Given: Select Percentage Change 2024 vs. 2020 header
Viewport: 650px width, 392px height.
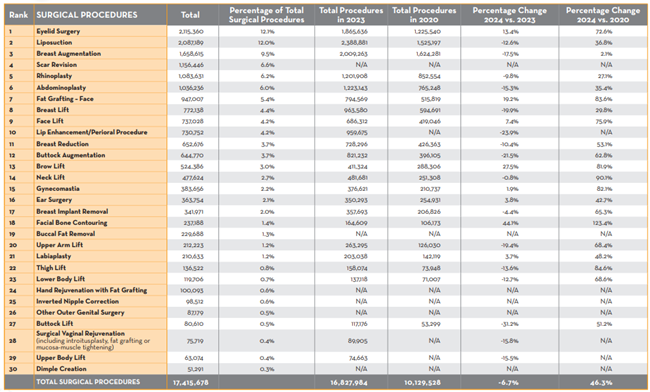Looking at the screenshot, I should click(603, 15).
